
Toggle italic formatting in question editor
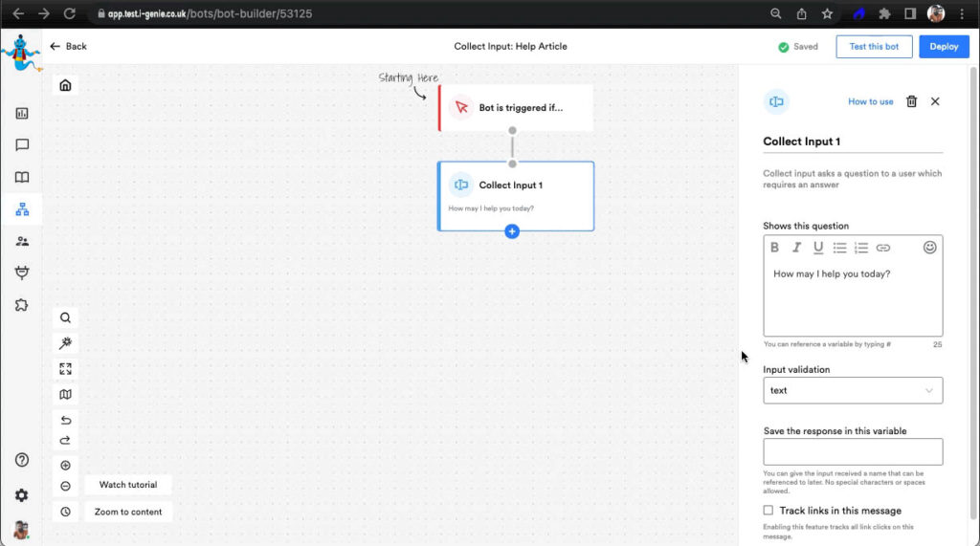coord(796,248)
